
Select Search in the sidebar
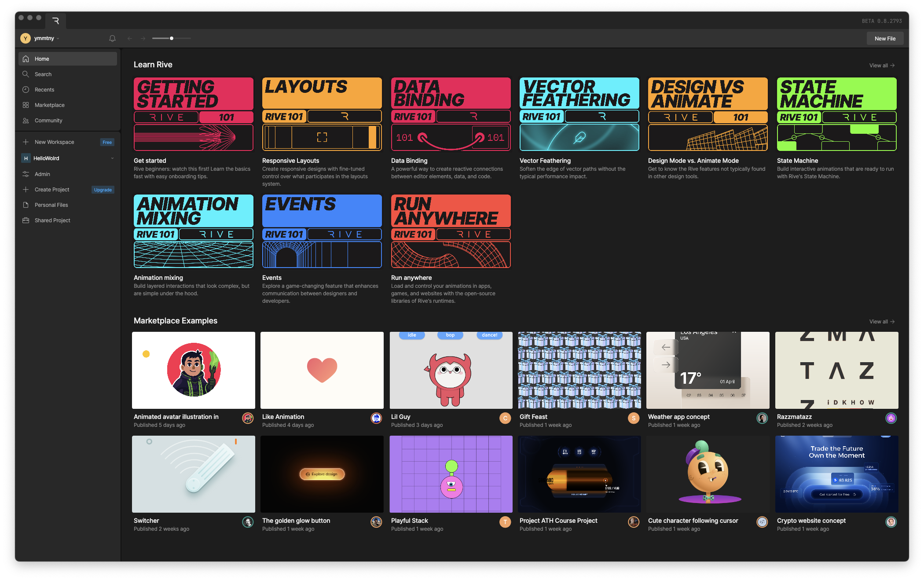(x=68, y=74)
